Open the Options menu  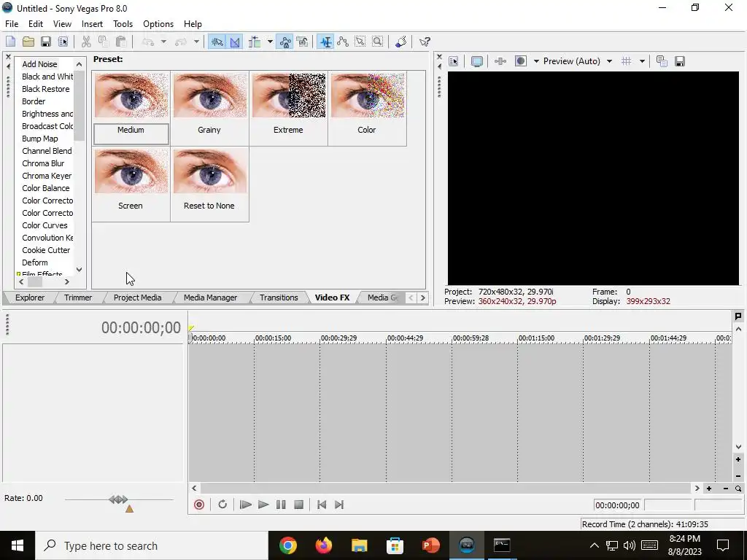pyautogui.click(x=158, y=24)
